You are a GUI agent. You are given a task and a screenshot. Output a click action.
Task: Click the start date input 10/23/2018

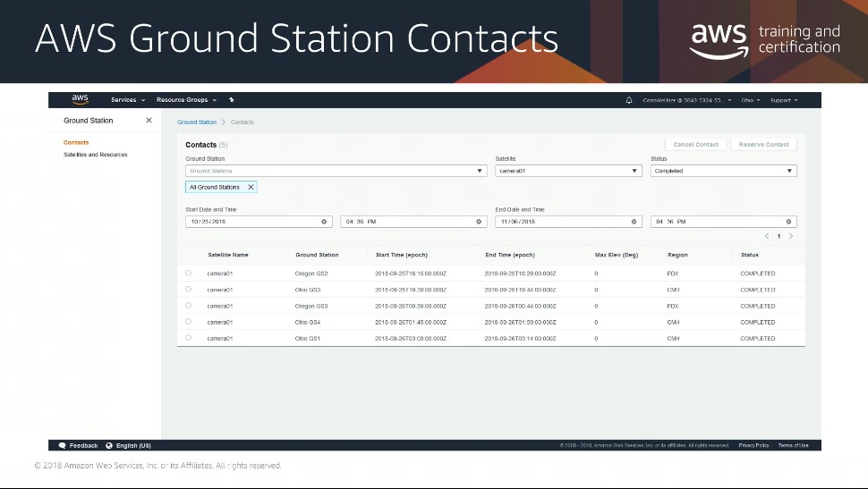(259, 222)
